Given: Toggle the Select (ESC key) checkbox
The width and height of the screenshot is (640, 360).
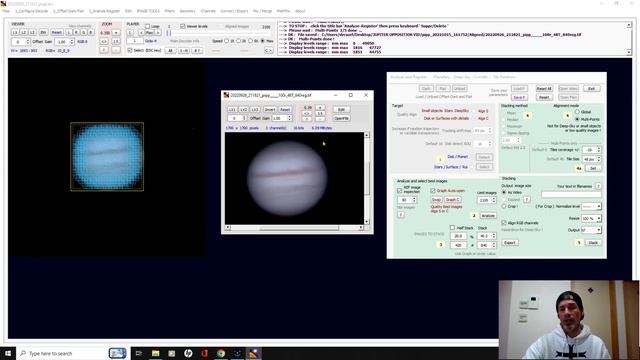Looking at the screenshot, I should (x=130, y=50).
